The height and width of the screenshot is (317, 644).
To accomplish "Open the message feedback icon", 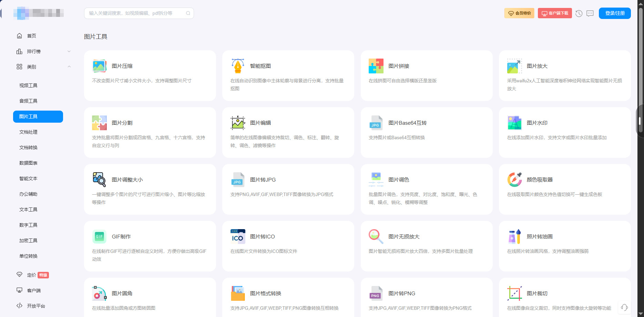I will (590, 13).
